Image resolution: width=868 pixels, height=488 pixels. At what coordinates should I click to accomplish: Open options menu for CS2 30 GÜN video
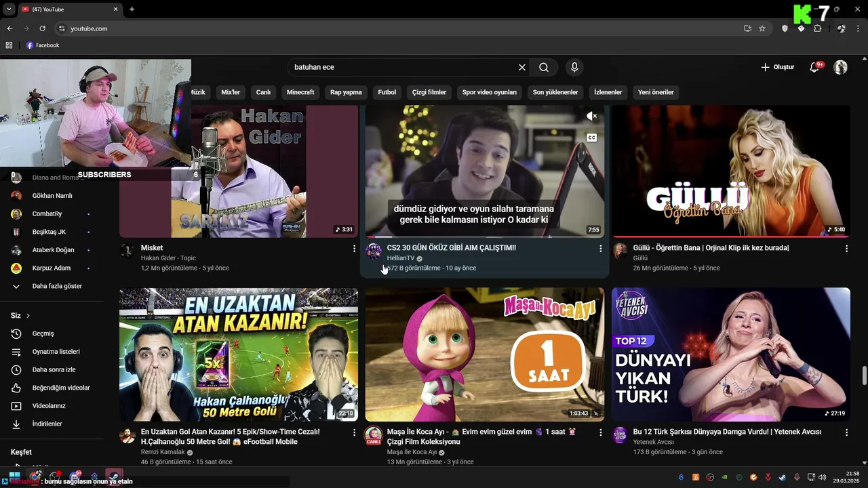click(x=600, y=249)
